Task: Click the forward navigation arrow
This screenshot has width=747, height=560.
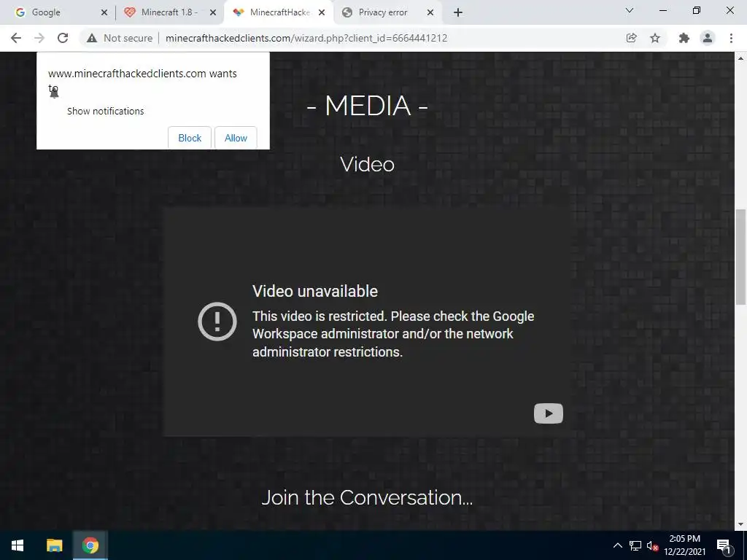Action: (x=39, y=38)
